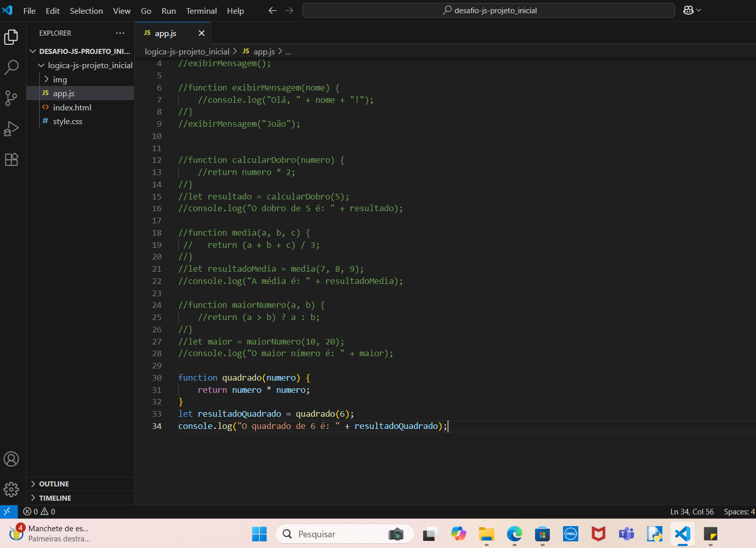Expand the OUTLINE section
Screen dimensions: 756x548
pyautogui.click(x=80, y=484)
